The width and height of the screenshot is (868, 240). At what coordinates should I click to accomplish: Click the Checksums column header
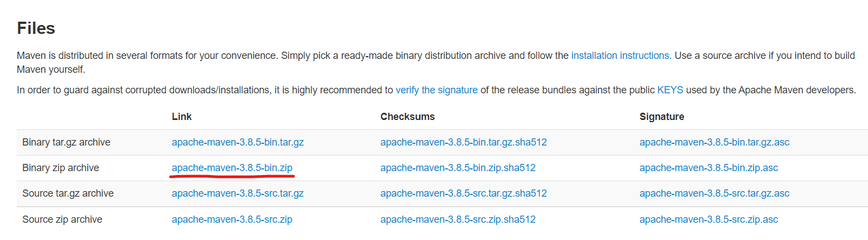(407, 117)
